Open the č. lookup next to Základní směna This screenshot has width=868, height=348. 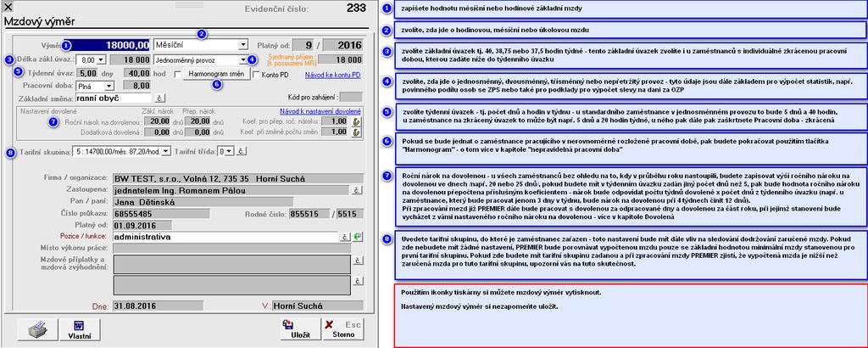point(160,98)
